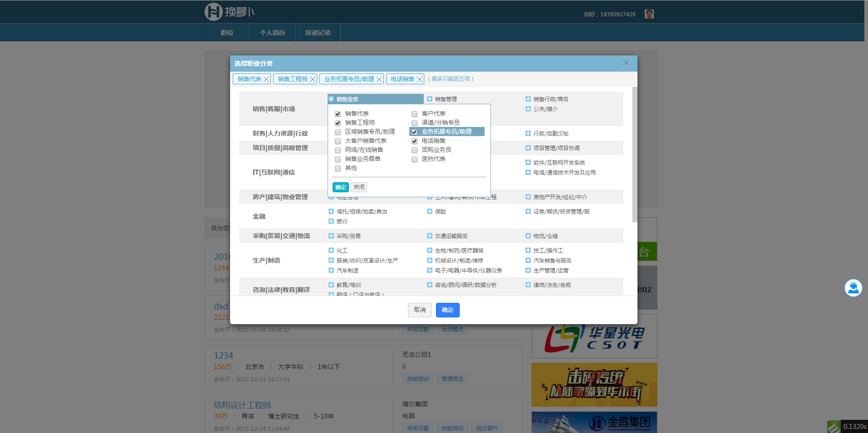868x433 pixels.
Task: Check the 销售业务跟单 checkbox
Action: click(338, 159)
